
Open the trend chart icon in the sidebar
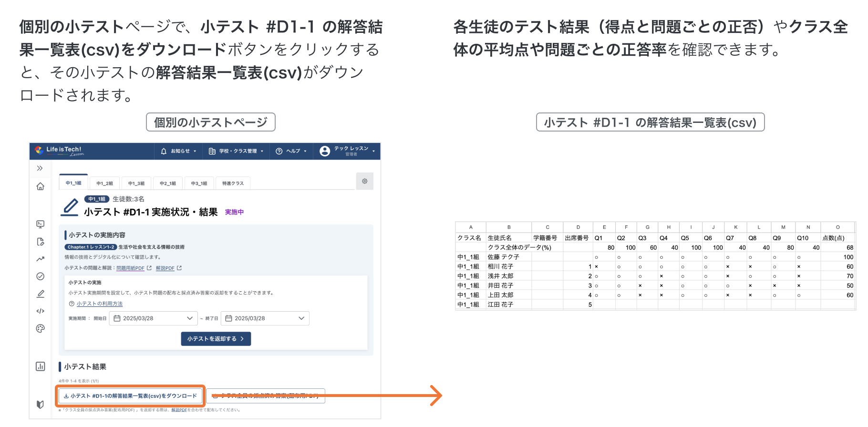[41, 259]
